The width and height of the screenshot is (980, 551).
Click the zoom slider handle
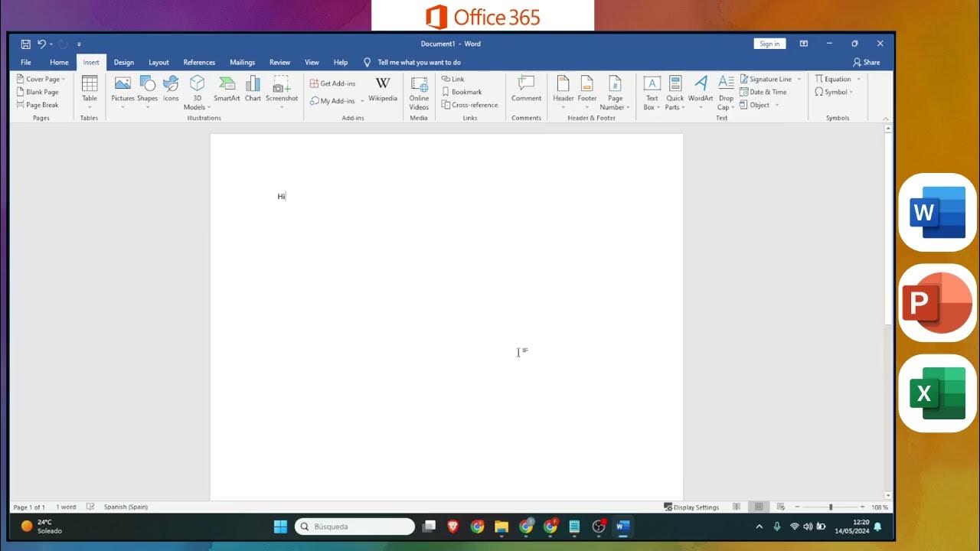tap(831, 507)
